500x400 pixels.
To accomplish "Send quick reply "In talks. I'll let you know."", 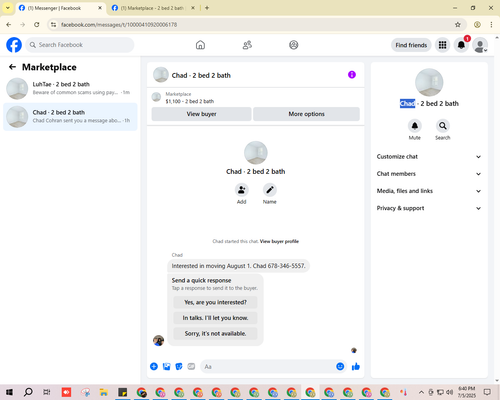I will click(x=215, y=318).
